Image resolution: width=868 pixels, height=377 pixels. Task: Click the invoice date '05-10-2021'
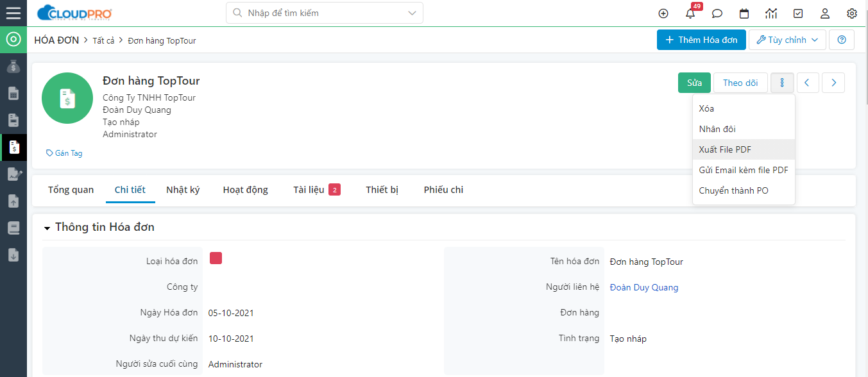231,313
